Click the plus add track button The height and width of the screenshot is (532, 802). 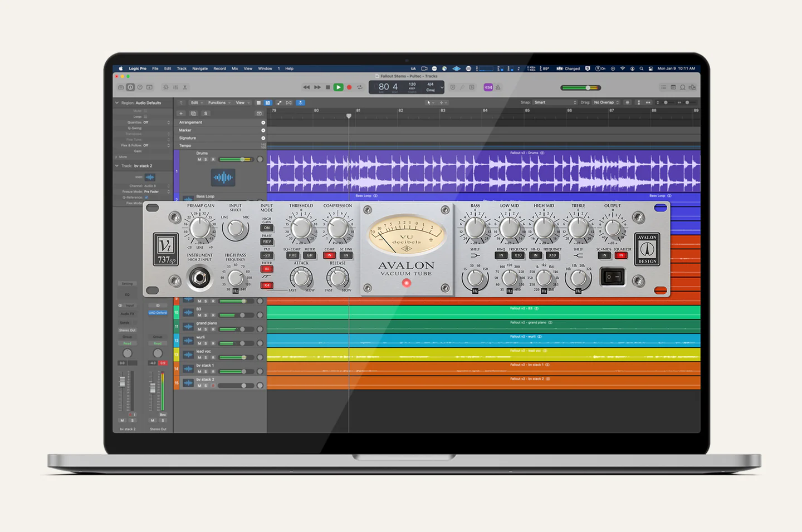(x=181, y=114)
